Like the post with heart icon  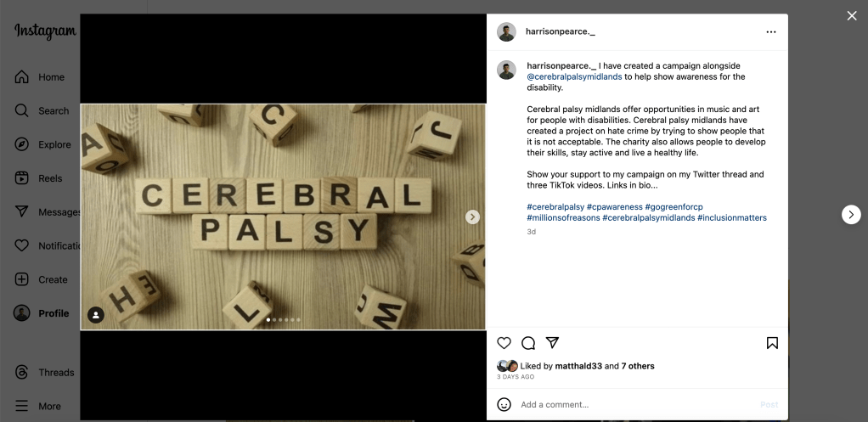tap(504, 343)
